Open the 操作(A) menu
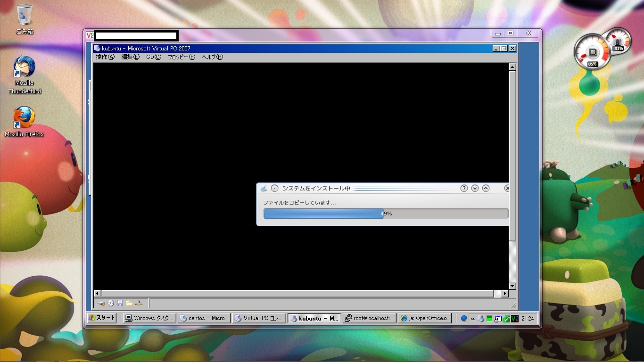 click(x=105, y=57)
